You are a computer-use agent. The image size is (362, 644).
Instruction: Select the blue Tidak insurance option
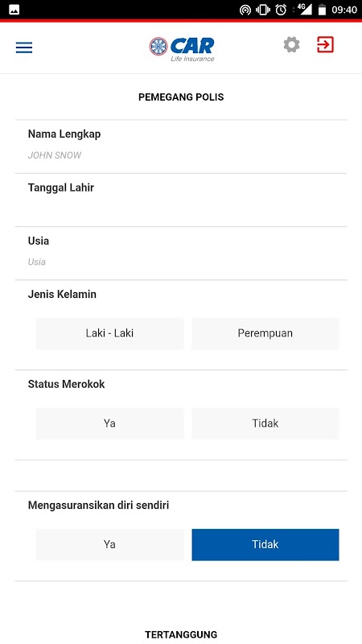coord(265,544)
